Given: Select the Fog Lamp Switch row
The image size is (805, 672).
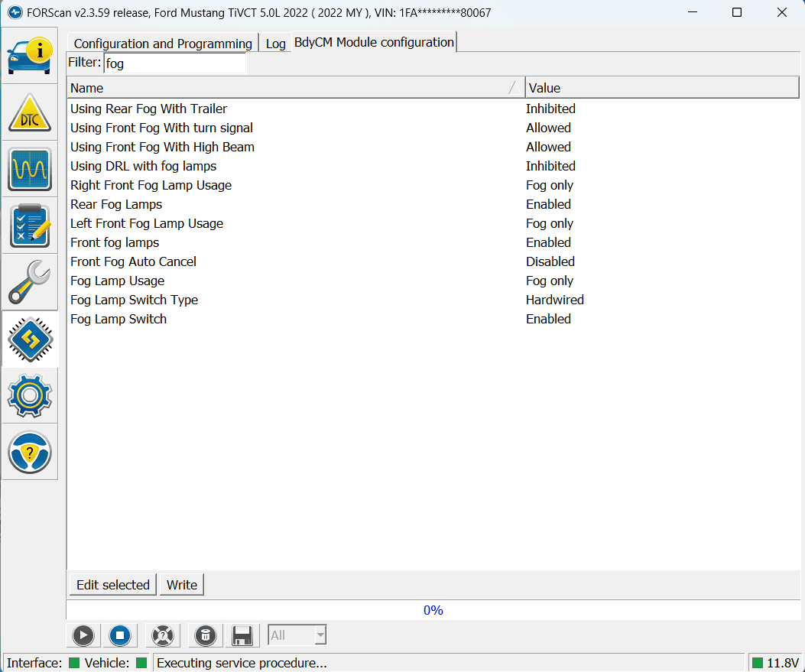Looking at the screenshot, I should click(x=433, y=319).
